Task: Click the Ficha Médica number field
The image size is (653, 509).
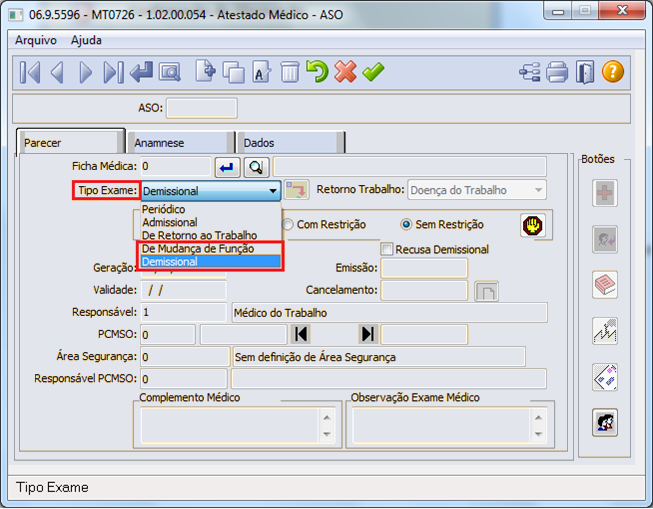Action: pyautogui.click(x=176, y=167)
